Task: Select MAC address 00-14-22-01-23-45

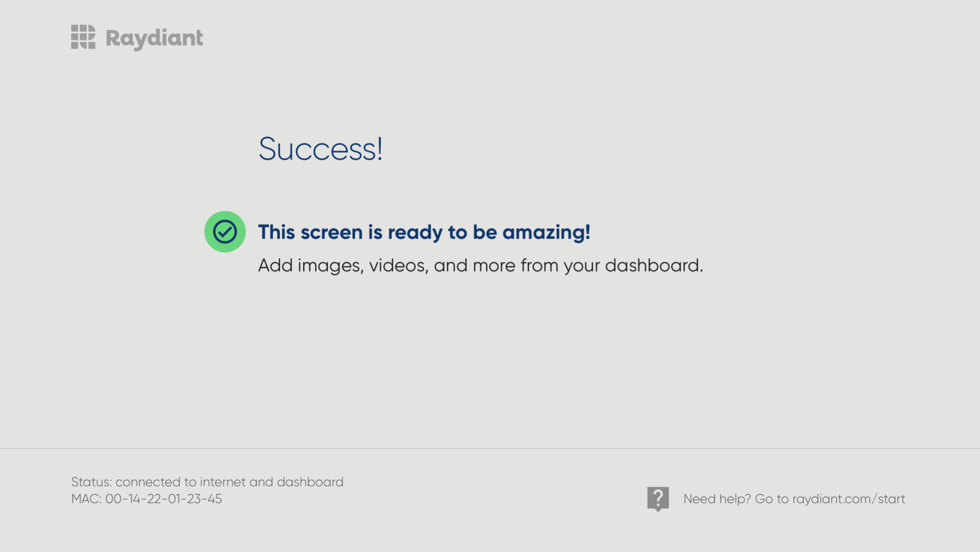Action: click(x=164, y=499)
